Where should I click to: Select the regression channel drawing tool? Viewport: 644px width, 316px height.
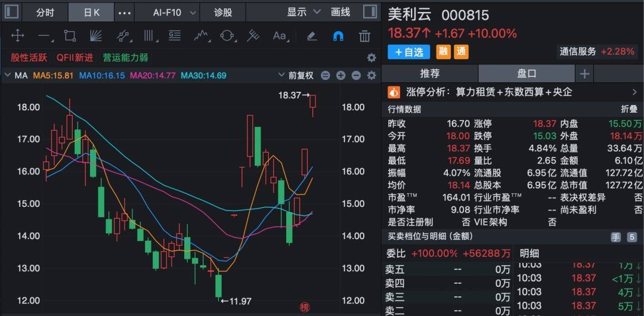123,36
